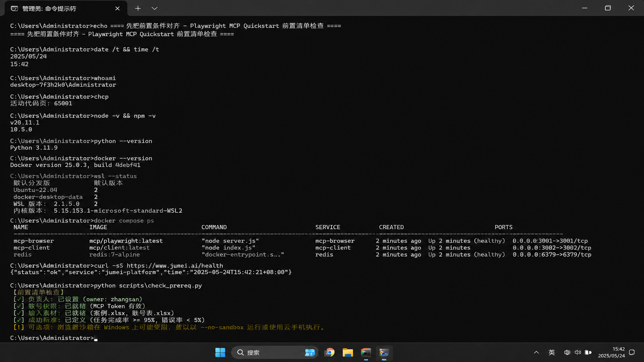Select the 管理员: 命令提示符 tab
Screen dimensions: 644x362
pyautogui.click(x=65, y=8)
